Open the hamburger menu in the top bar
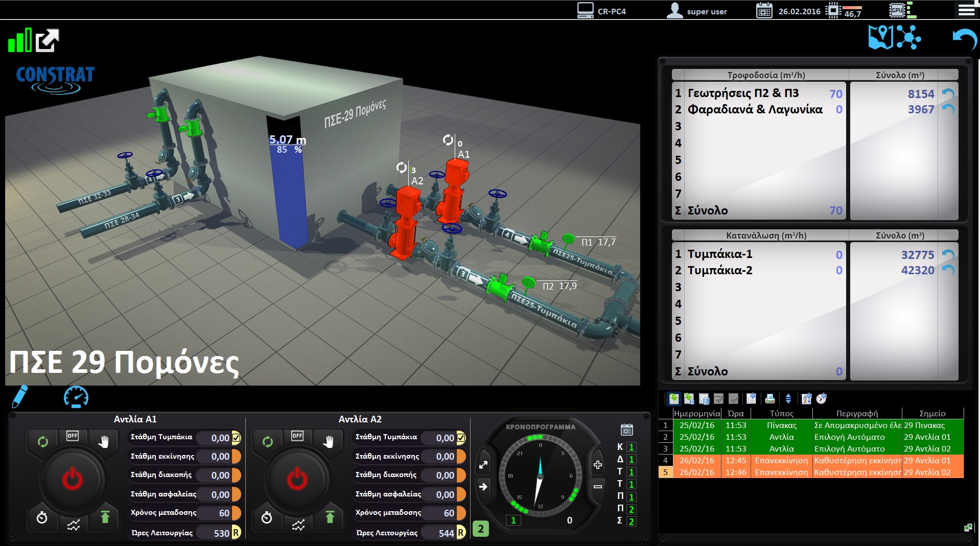 (966, 10)
